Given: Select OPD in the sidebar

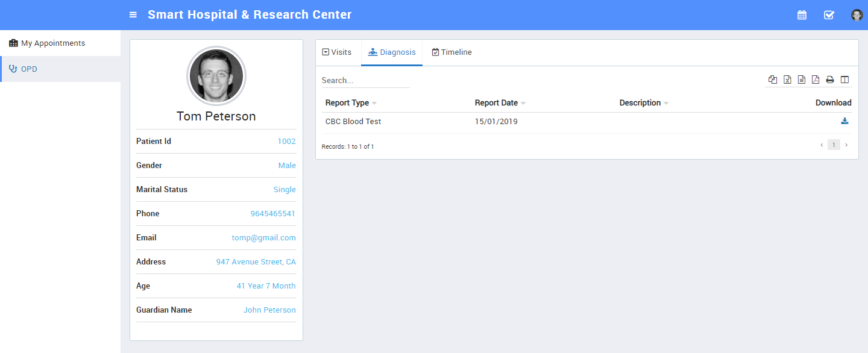Looking at the screenshot, I should (29, 69).
